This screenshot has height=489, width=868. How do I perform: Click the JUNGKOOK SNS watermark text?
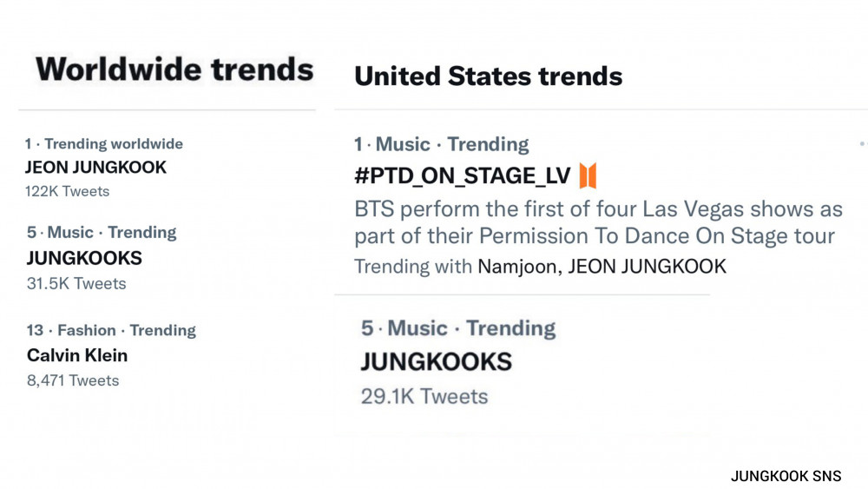pos(786,476)
